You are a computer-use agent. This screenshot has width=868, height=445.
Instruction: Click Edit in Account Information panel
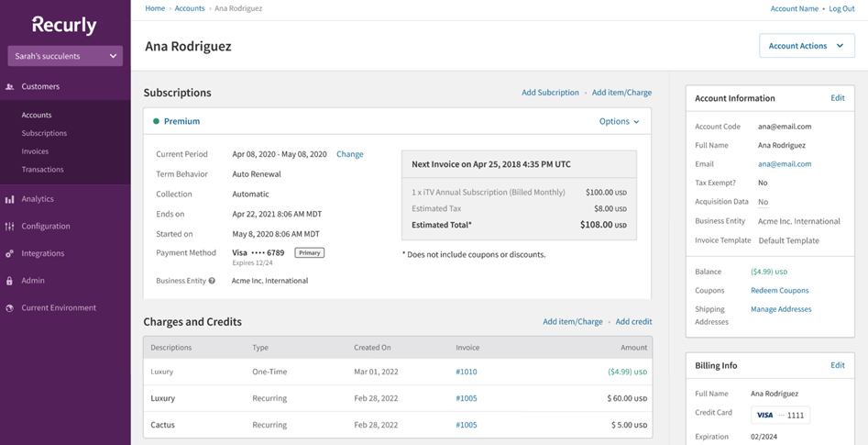837,98
